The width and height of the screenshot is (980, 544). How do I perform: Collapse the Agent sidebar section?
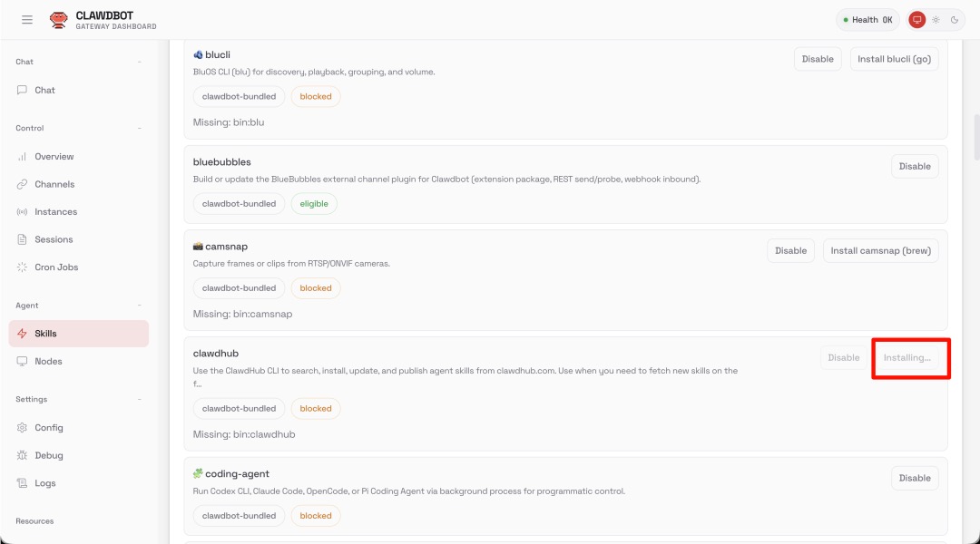pos(139,306)
